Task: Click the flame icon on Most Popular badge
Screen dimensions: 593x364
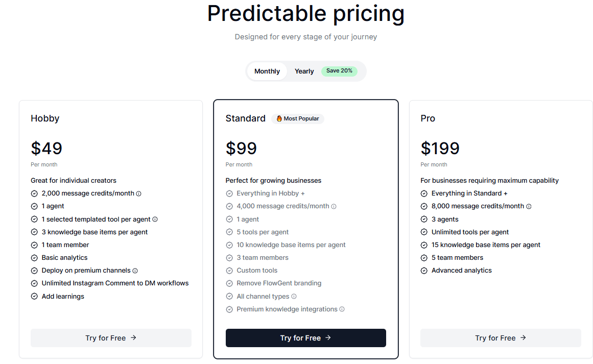Action: click(x=280, y=118)
